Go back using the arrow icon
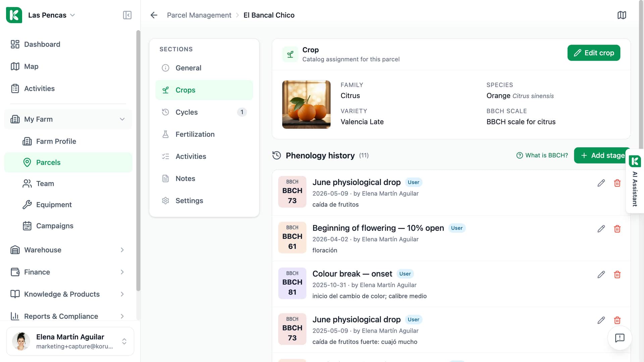The height and width of the screenshot is (362, 644). point(154,15)
